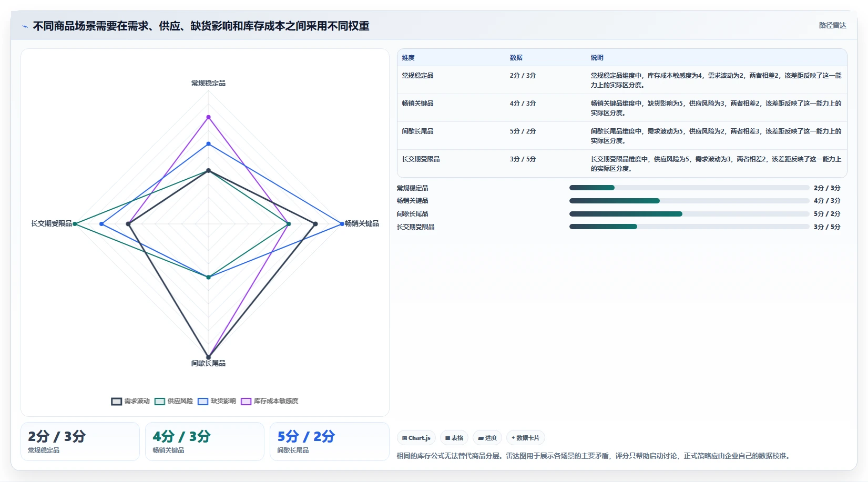The image size is (868, 482).
Task: Click the table value 4分 / 3分
Action: pyautogui.click(x=523, y=104)
